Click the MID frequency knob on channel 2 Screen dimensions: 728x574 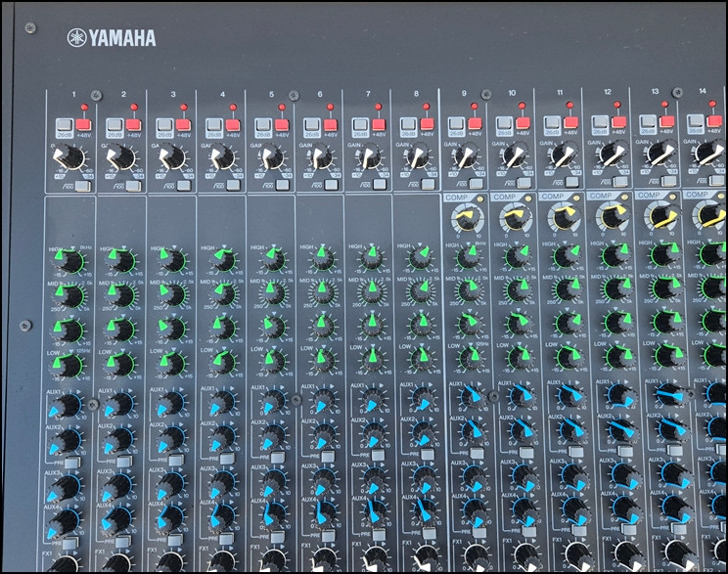[119, 295]
